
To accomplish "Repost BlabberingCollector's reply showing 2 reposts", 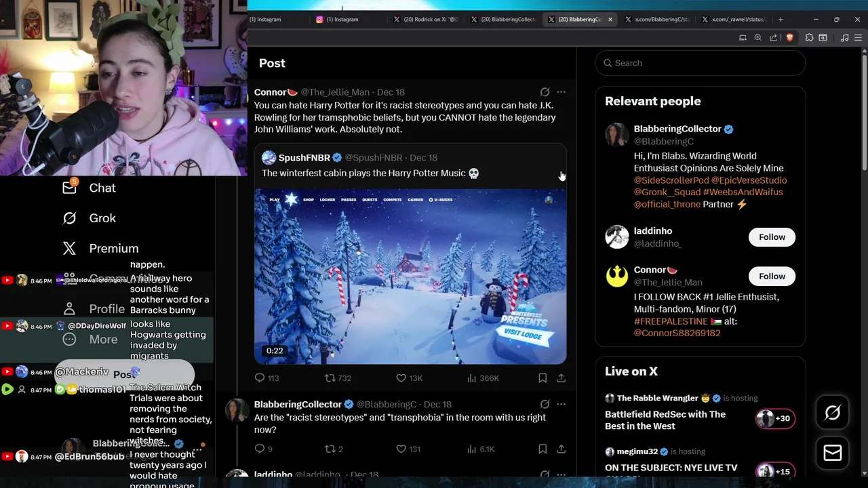I will click(x=334, y=449).
